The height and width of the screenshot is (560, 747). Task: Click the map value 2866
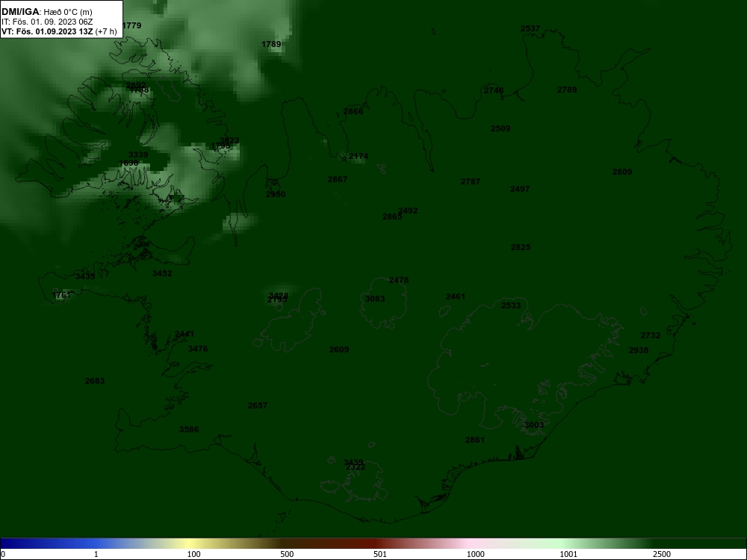[x=353, y=111]
